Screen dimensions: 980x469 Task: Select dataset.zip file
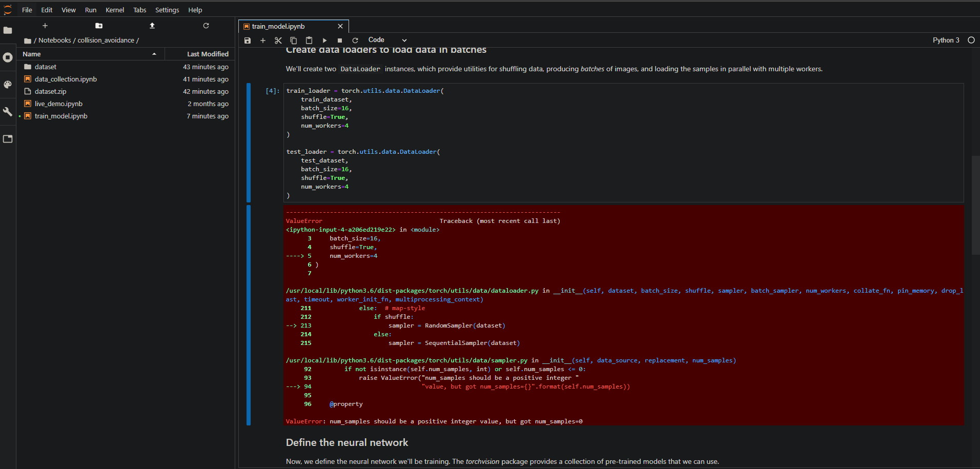[x=126, y=91]
